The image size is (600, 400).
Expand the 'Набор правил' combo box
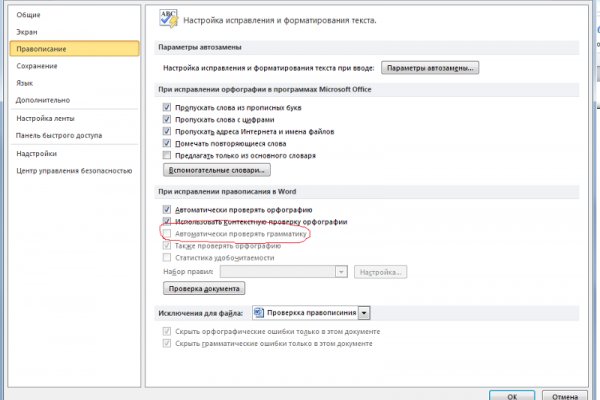(x=341, y=271)
